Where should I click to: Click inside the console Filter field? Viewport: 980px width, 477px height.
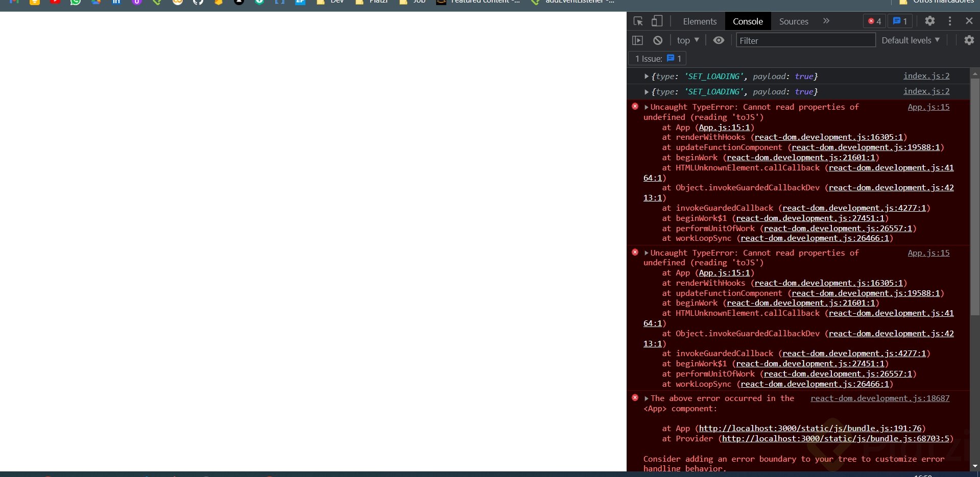click(x=805, y=40)
